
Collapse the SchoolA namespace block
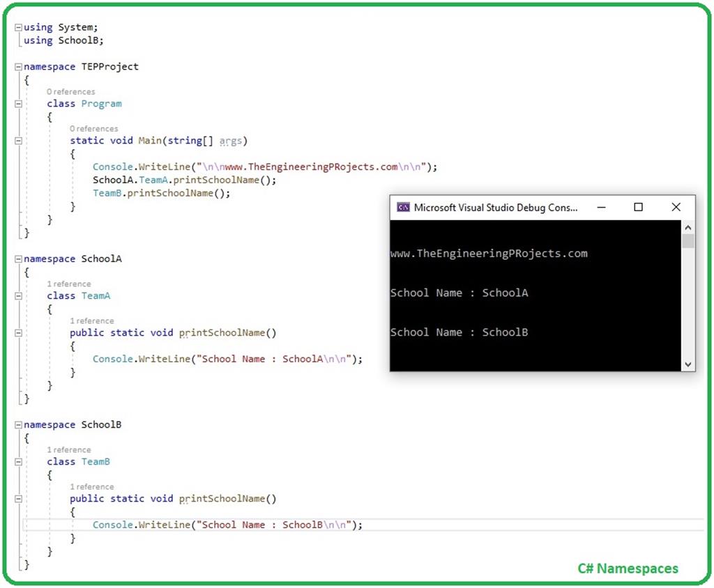coord(18,259)
